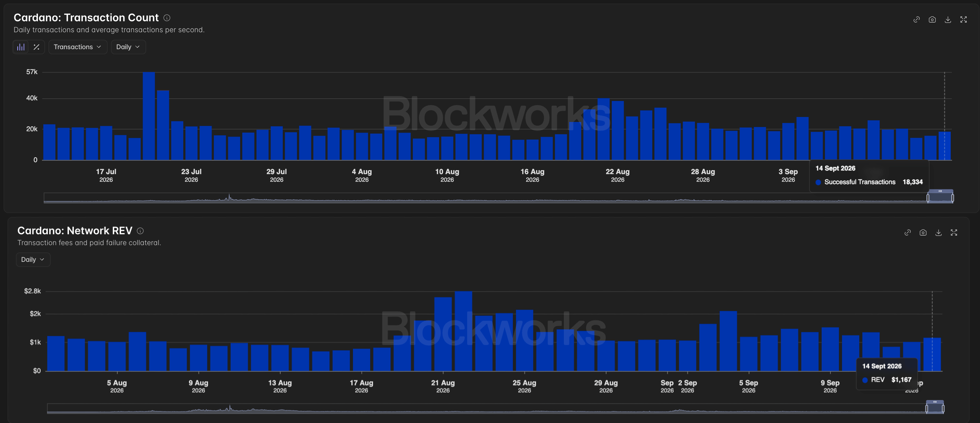Click the '22 Aug 2026' axis label in Transaction Count
980x423 pixels.
click(x=617, y=175)
